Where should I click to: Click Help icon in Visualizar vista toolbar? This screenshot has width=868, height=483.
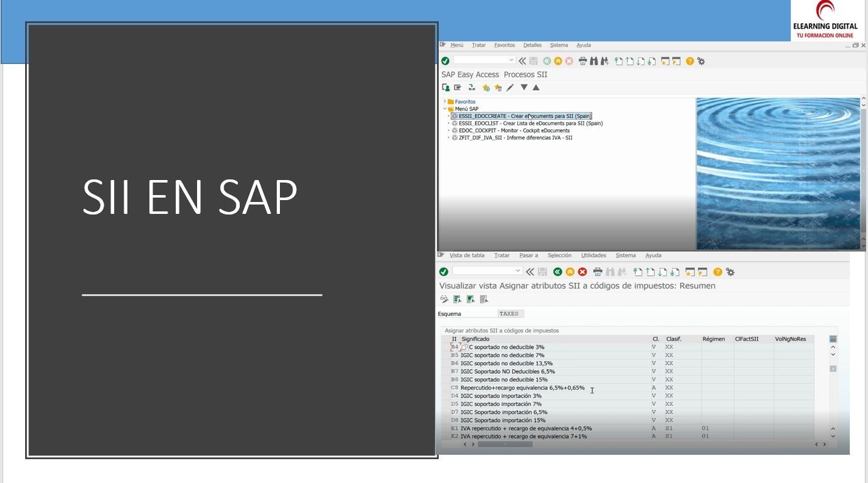[x=717, y=272]
